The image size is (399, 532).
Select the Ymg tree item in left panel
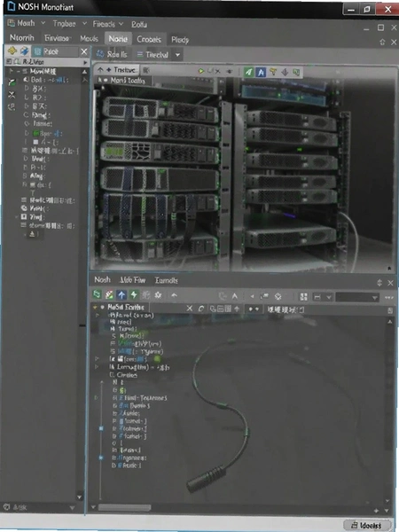click(x=34, y=217)
